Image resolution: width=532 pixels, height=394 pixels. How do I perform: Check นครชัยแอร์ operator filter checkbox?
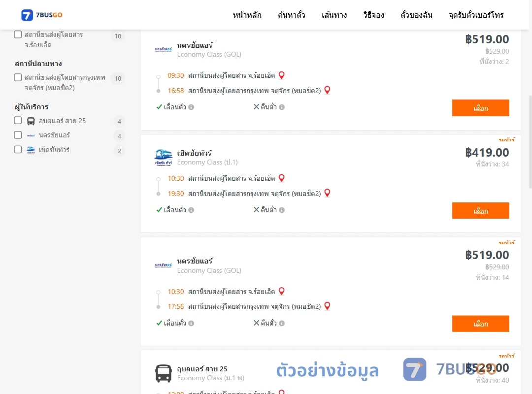tap(18, 135)
